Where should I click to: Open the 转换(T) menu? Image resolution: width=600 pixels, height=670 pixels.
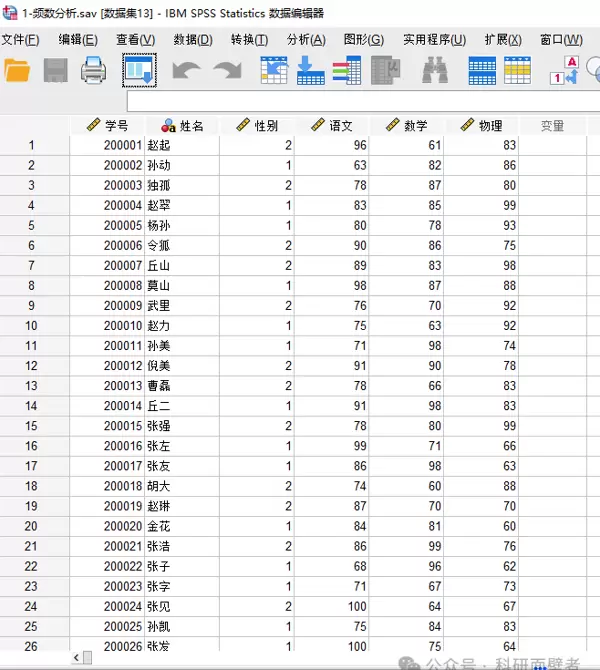click(249, 40)
